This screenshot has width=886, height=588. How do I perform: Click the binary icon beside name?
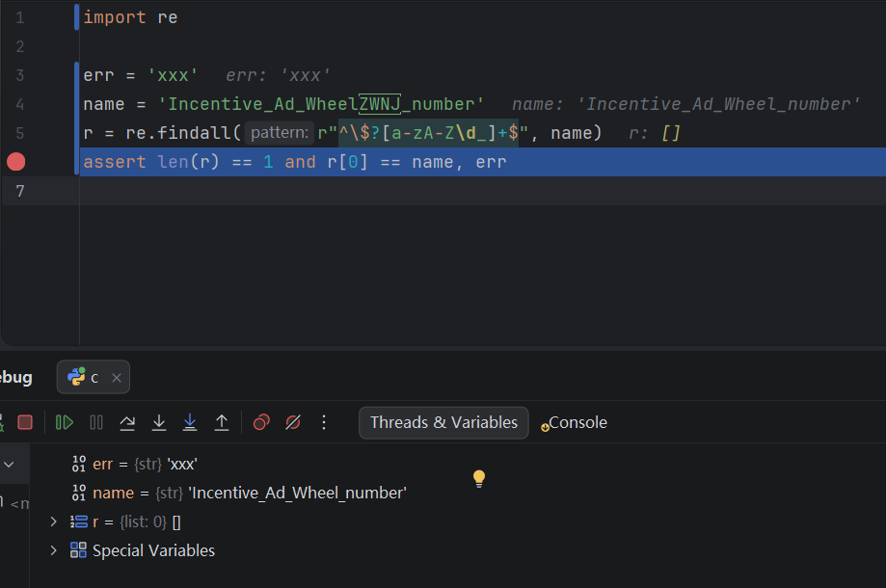78,494
